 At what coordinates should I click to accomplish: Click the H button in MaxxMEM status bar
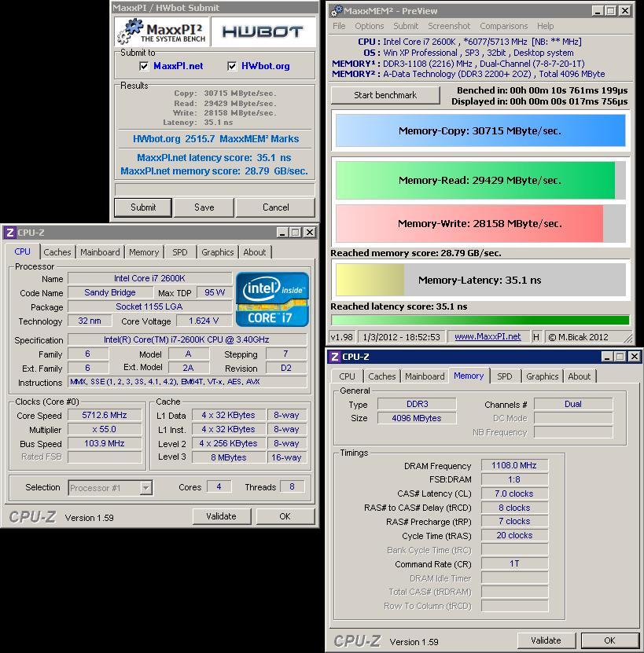click(536, 337)
